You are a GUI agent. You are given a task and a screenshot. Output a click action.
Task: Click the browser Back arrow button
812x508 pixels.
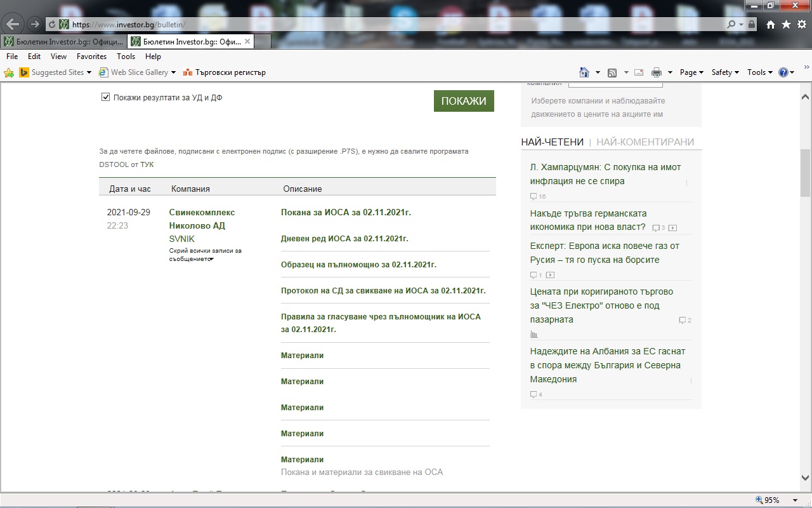click(13, 24)
